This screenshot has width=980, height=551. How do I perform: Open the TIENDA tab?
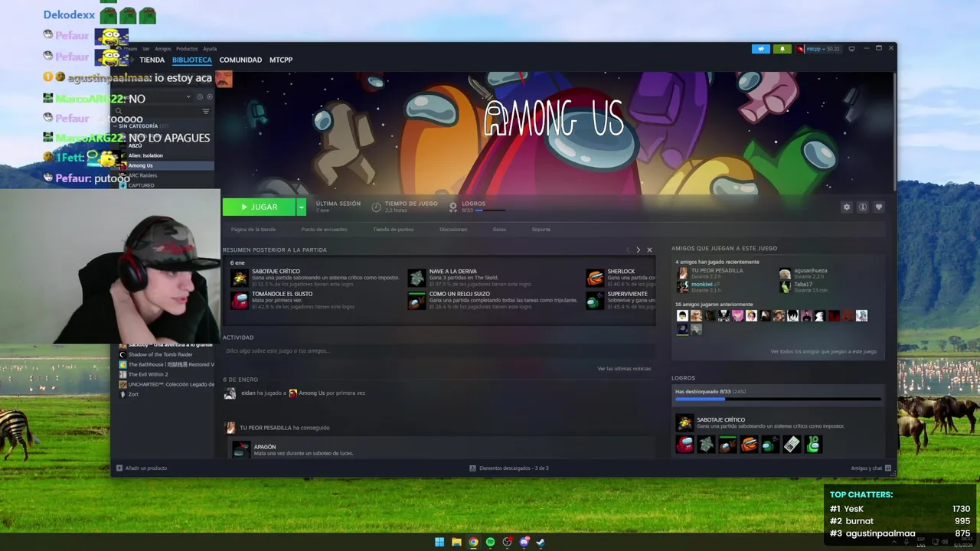[152, 60]
